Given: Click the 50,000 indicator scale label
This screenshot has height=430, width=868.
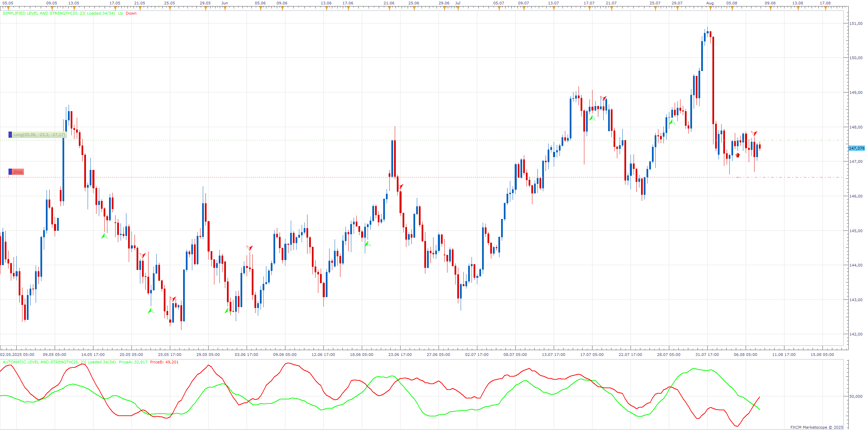Looking at the screenshot, I should (x=856, y=396).
